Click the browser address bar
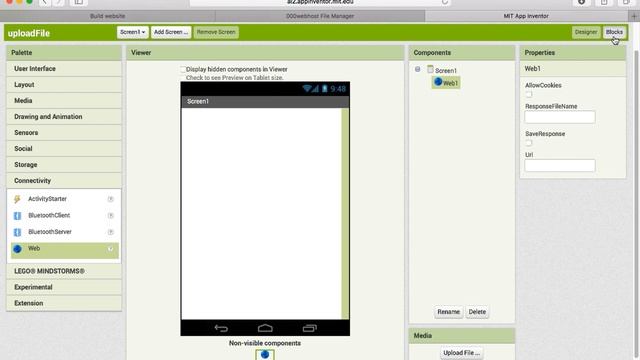 point(320,2)
